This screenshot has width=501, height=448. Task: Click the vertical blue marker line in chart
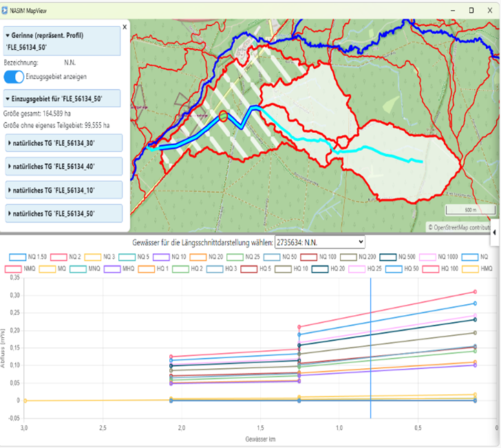tap(370, 344)
